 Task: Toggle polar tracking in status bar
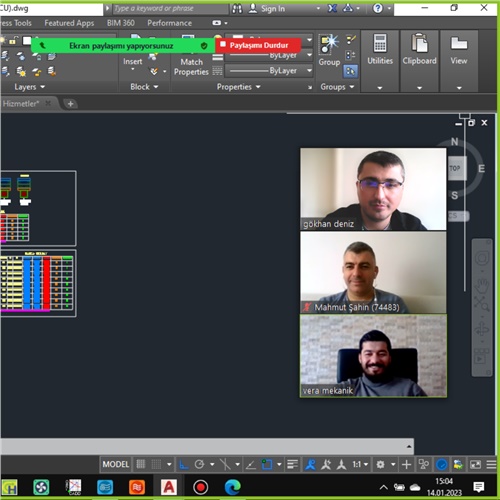coord(199,464)
